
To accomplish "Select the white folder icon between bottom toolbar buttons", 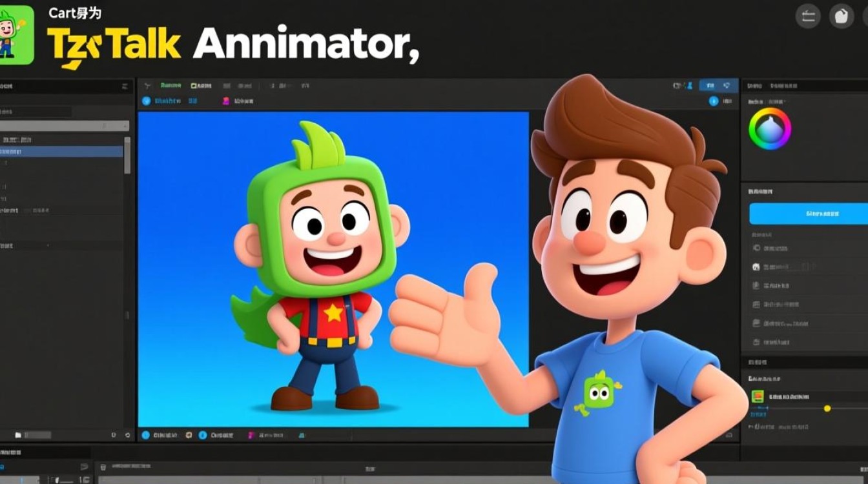I will (x=189, y=436).
